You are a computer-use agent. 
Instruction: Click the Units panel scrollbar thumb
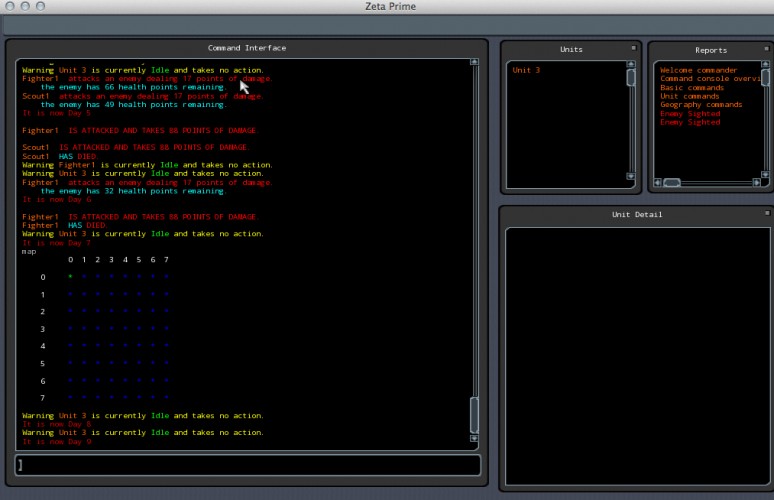tap(631, 77)
